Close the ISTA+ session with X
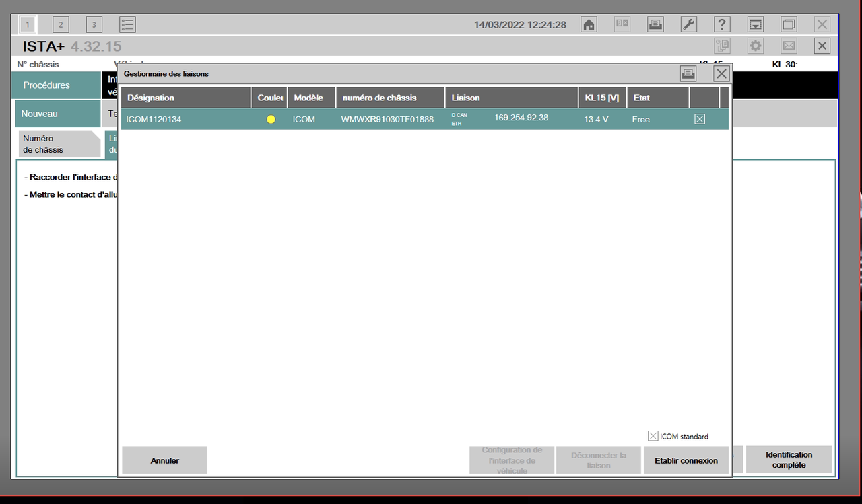This screenshot has width=862, height=504. [822, 46]
